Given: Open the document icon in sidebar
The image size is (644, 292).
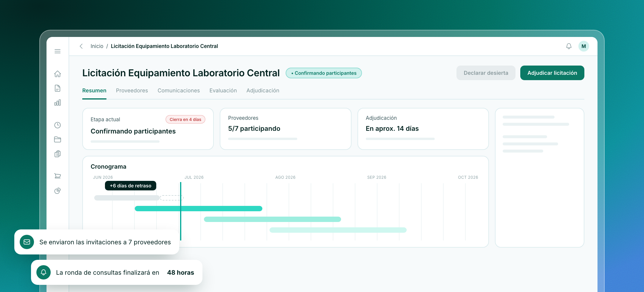Looking at the screenshot, I should click(58, 88).
